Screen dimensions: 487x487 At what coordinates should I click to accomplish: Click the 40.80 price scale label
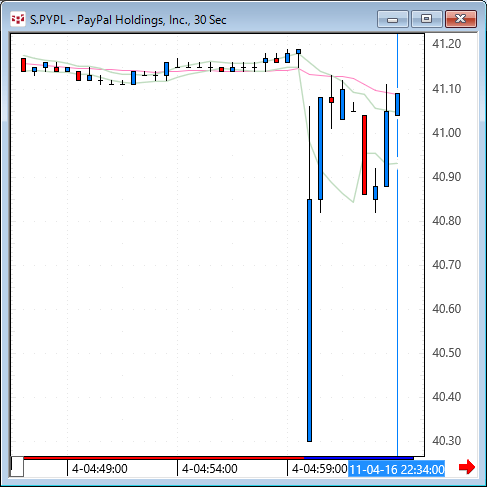coord(446,221)
